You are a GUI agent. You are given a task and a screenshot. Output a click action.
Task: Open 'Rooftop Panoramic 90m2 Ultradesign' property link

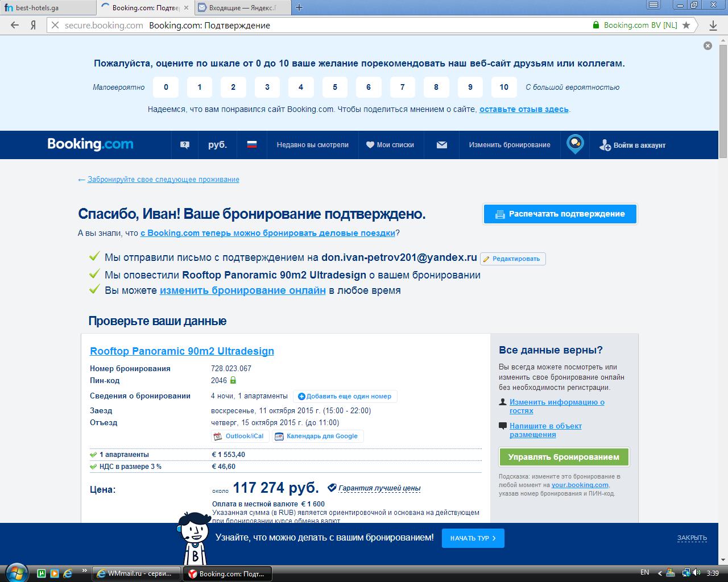pos(182,351)
